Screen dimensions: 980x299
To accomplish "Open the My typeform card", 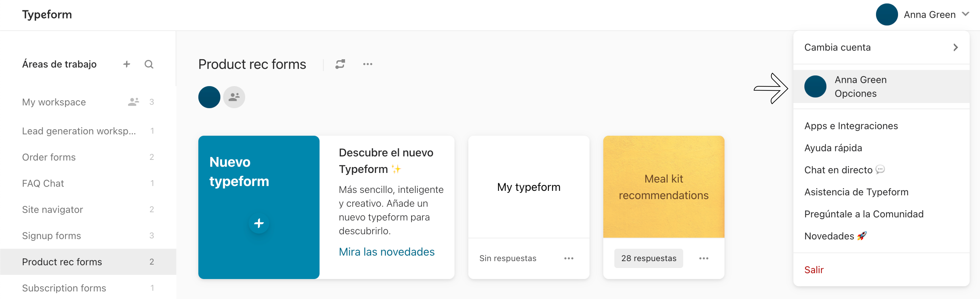I will 529,187.
